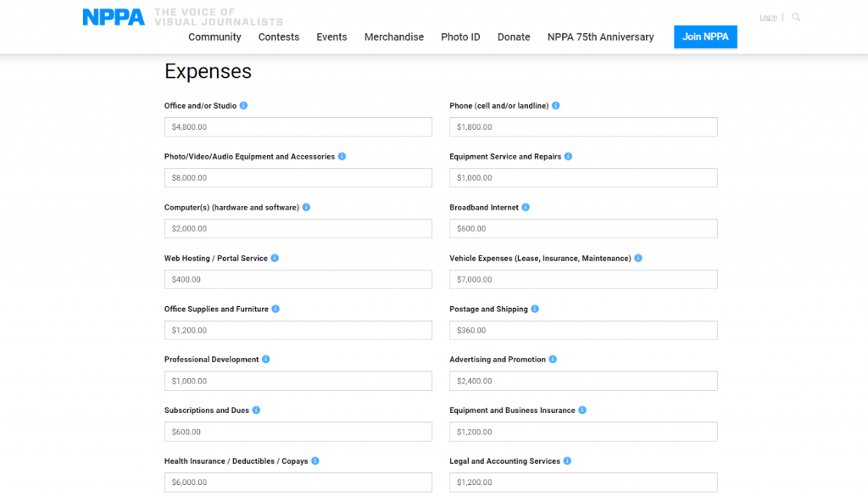Focus Broadband Internet field showing $600.00
The width and height of the screenshot is (868, 497).
point(583,228)
